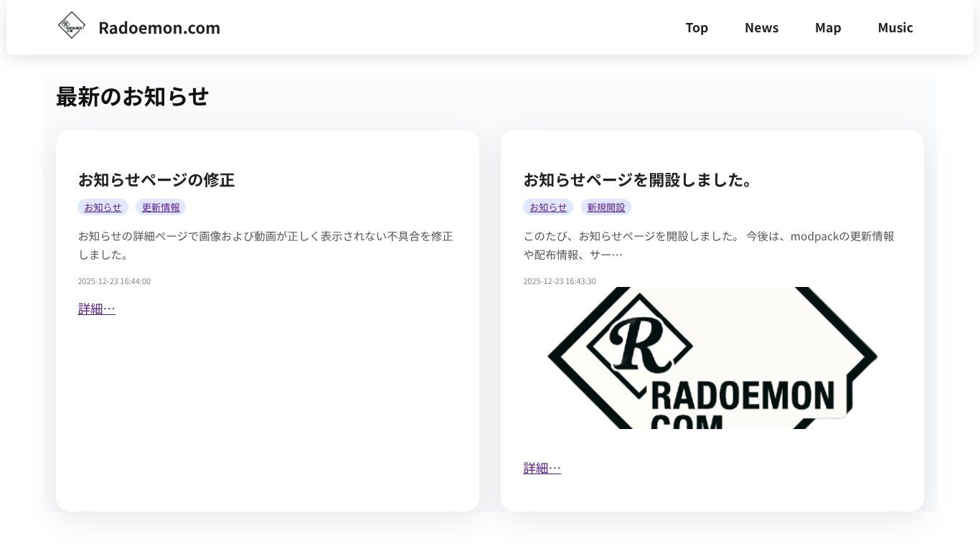Open the article titled お知らせページの修正
The height and width of the screenshot is (551, 980).
(x=156, y=179)
